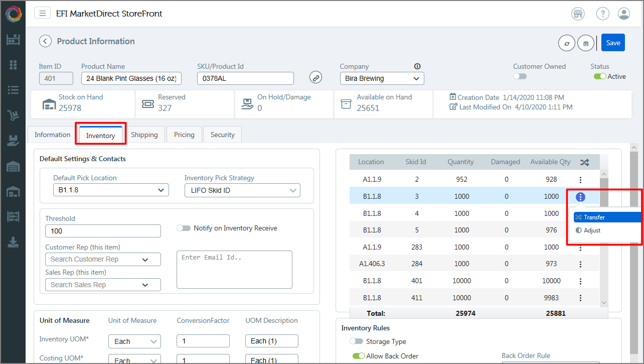Click the Threshold input field
This screenshot has height=364, width=644.
click(103, 231)
